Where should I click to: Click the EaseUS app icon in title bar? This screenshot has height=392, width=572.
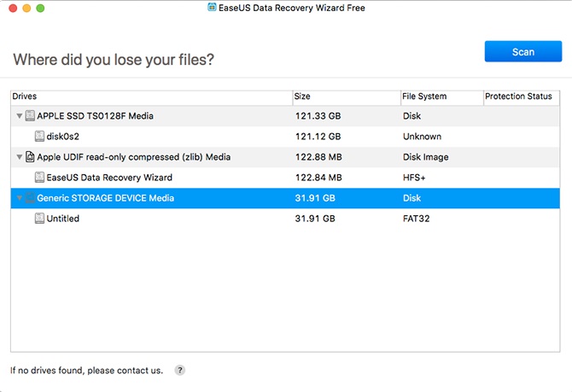pos(212,8)
